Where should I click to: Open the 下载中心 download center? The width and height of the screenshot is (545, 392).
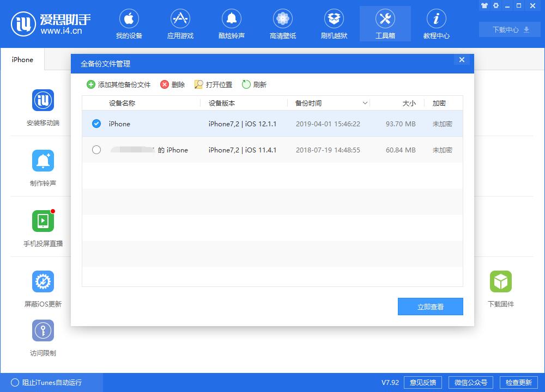(510, 29)
